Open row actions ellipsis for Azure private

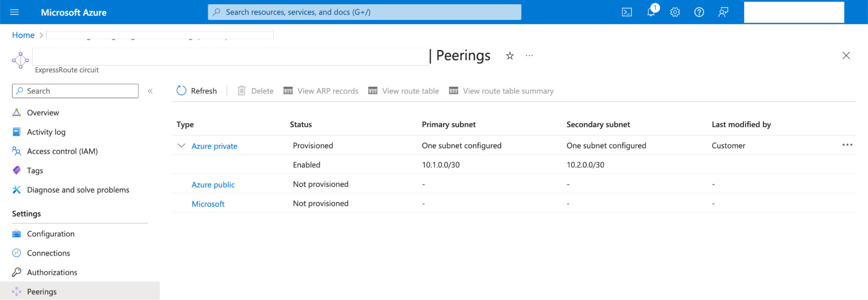coord(847,145)
